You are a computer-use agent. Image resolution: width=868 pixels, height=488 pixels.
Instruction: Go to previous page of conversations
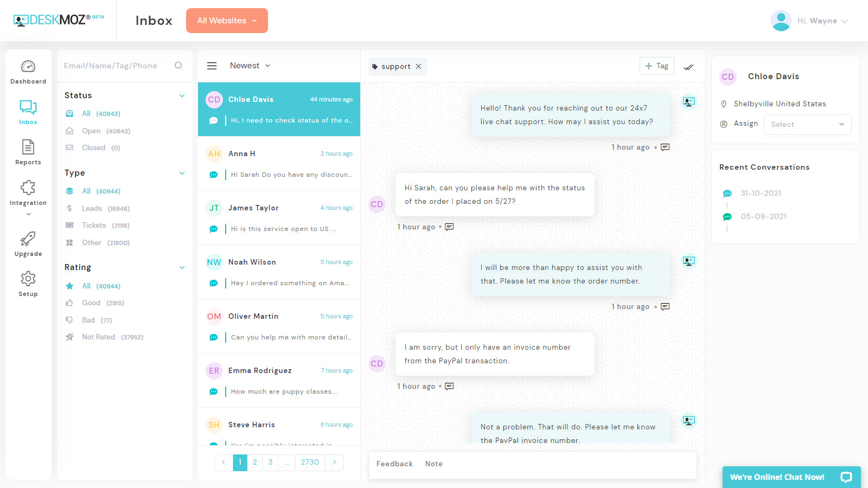tap(224, 463)
